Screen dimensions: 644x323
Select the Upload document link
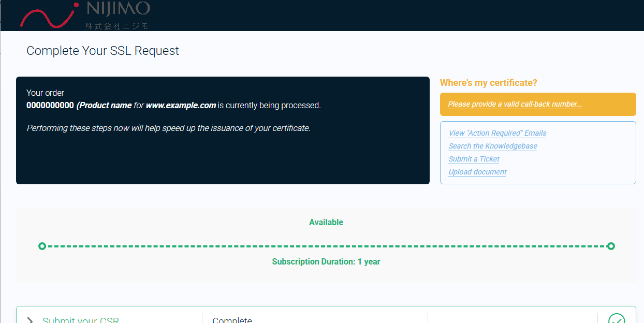[x=477, y=172]
